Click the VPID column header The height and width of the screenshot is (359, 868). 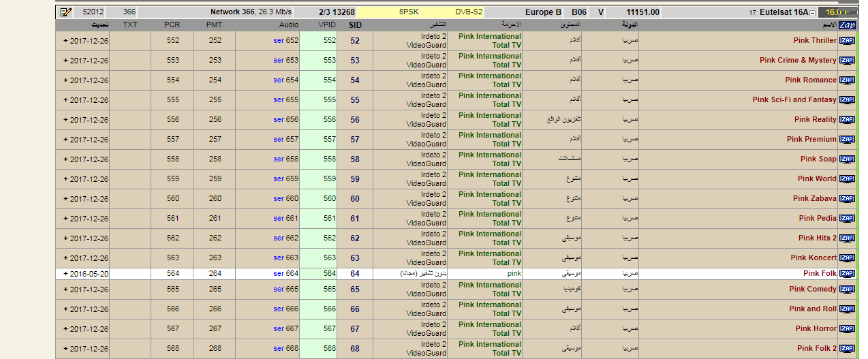327,25
